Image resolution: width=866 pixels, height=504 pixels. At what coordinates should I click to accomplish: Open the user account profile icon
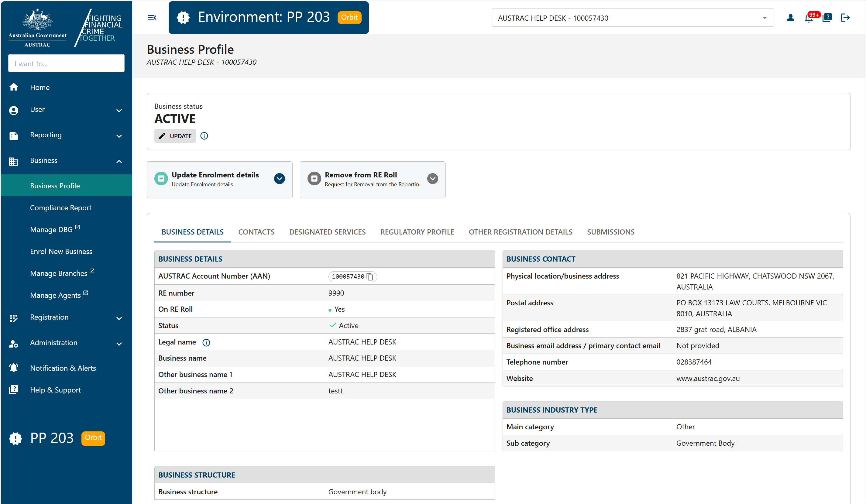[790, 18]
